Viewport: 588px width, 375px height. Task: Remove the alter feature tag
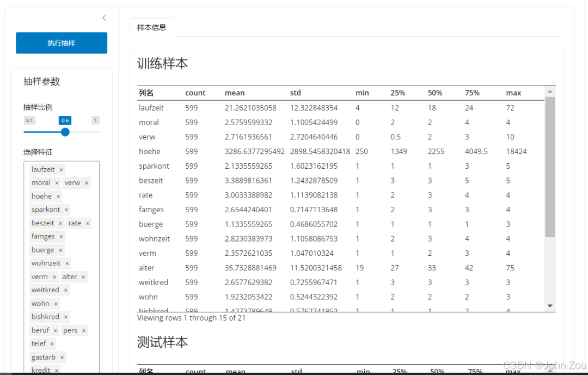tap(83, 276)
